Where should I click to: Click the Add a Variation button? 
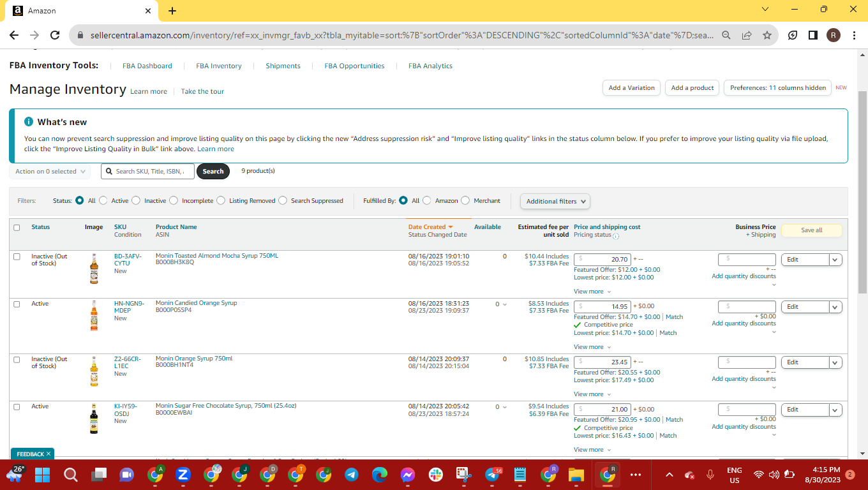point(632,88)
